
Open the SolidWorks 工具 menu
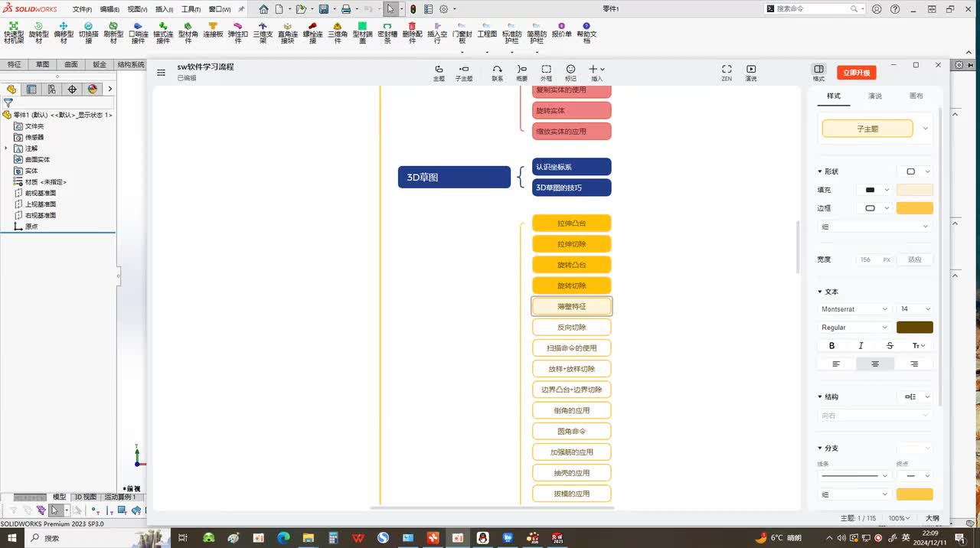tap(191, 9)
